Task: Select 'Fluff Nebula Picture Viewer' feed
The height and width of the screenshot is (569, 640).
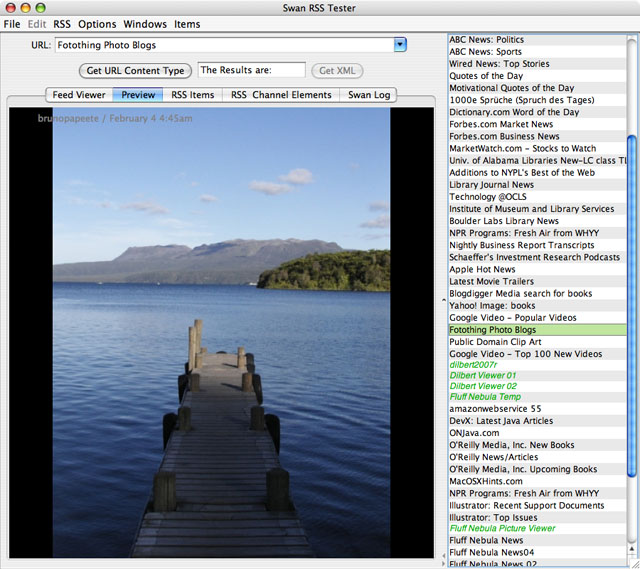Action: point(510,528)
